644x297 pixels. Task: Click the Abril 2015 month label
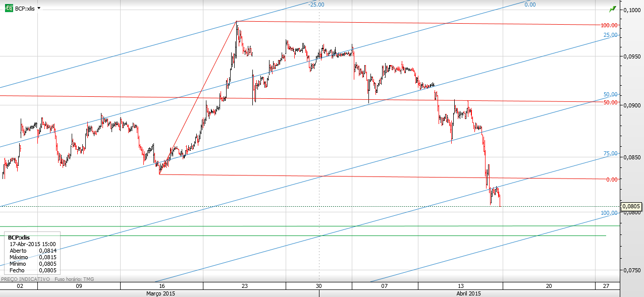[x=469, y=293]
